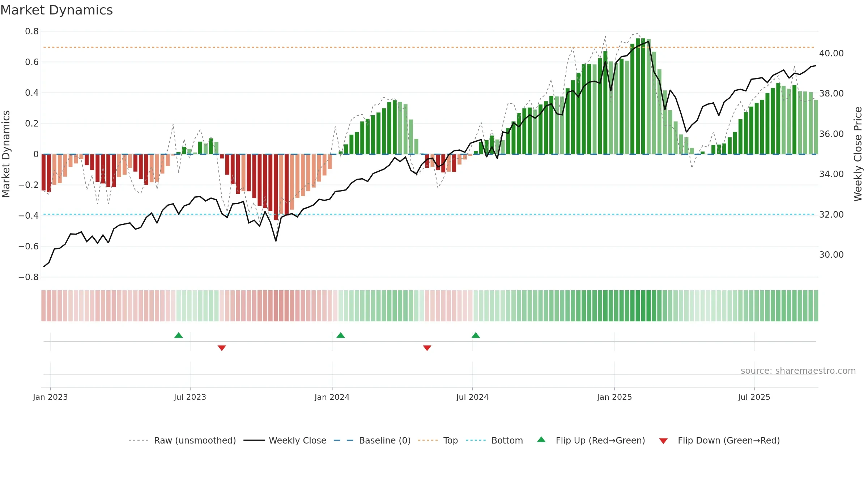The height and width of the screenshot is (488, 868).
Task: Click the Market Dynamics chart title
Action: pyautogui.click(x=57, y=10)
